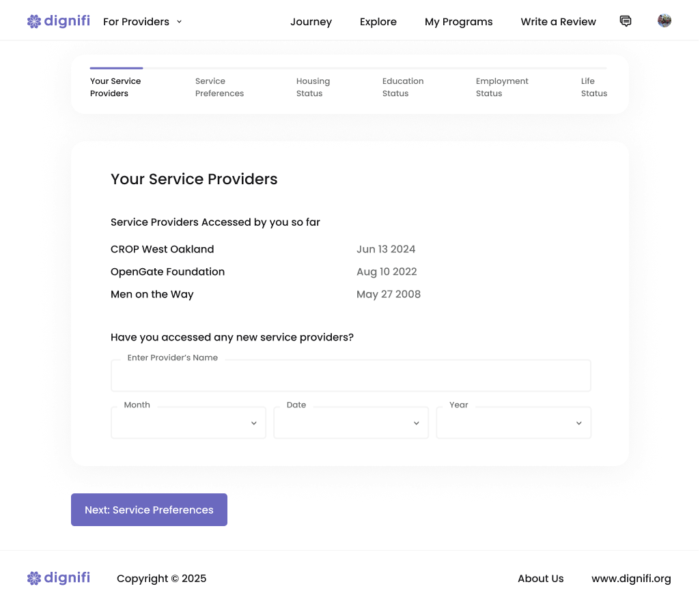Open the Year dropdown
Screen dimensions: 700x608
tap(514, 422)
